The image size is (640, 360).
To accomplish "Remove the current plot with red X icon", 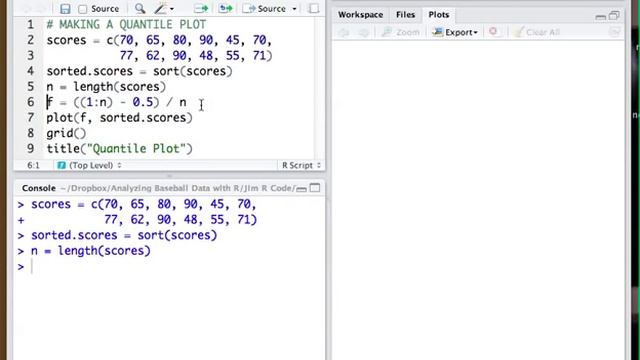I will pyautogui.click(x=493, y=32).
